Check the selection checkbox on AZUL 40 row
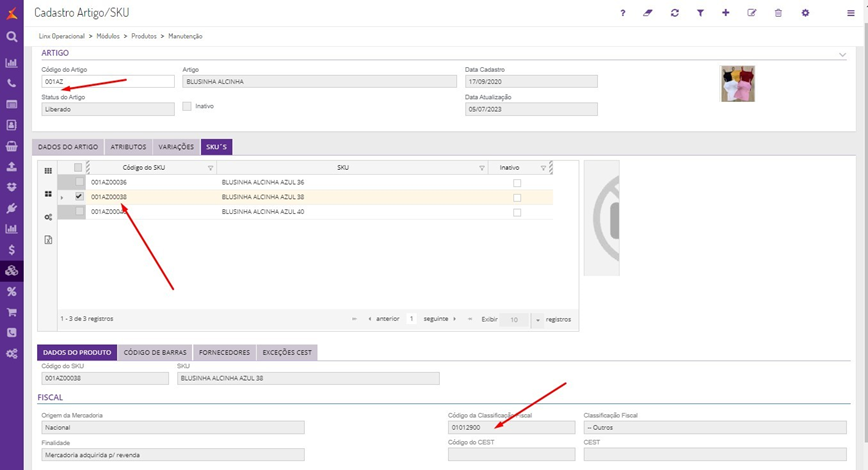Image resolution: width=868 pixels, height=470 pixels. [x=79, y=211]
